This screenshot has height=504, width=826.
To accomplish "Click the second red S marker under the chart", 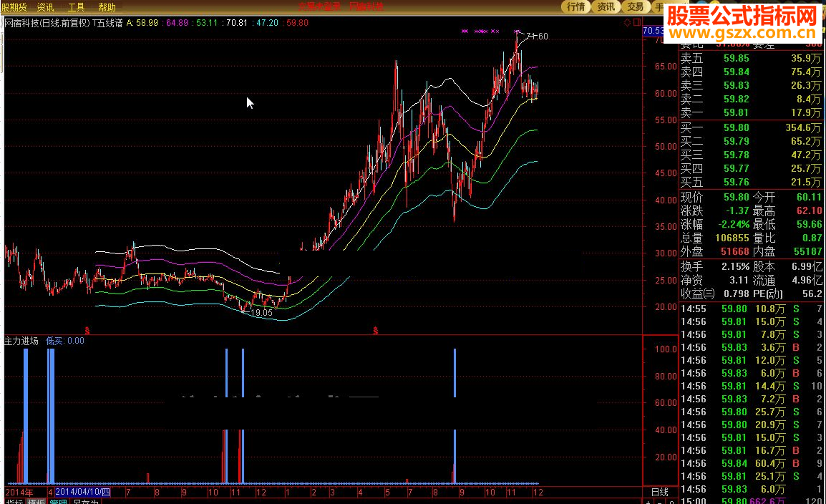I will pyautogui.click(x=376, y=331).
